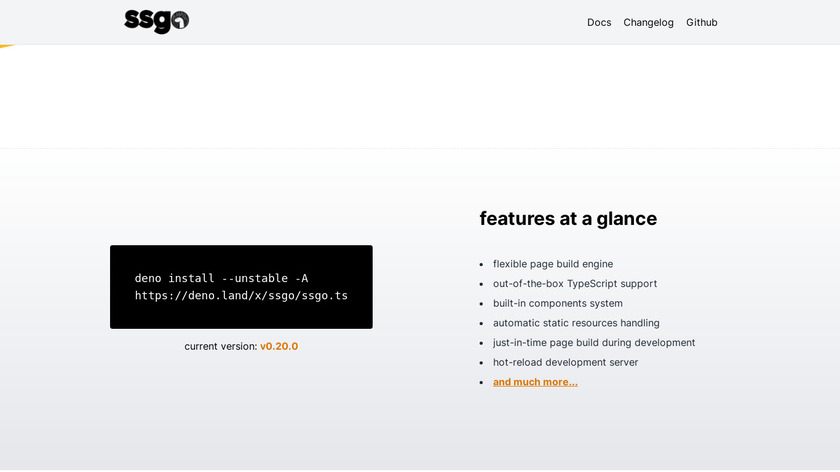Screen dimensions: 840x472
Task: Select the 'features at a glance' heading
Action: 568,218
